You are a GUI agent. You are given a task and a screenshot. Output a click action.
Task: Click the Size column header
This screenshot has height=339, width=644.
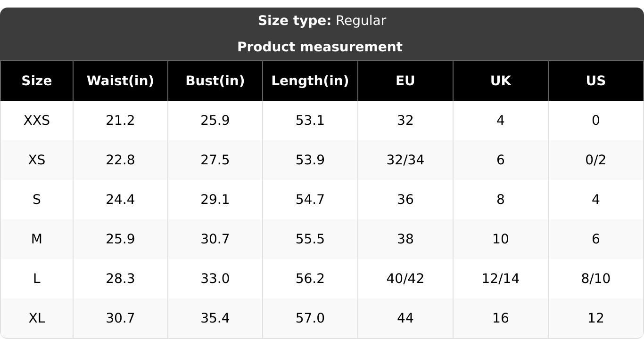click(37, 81)
